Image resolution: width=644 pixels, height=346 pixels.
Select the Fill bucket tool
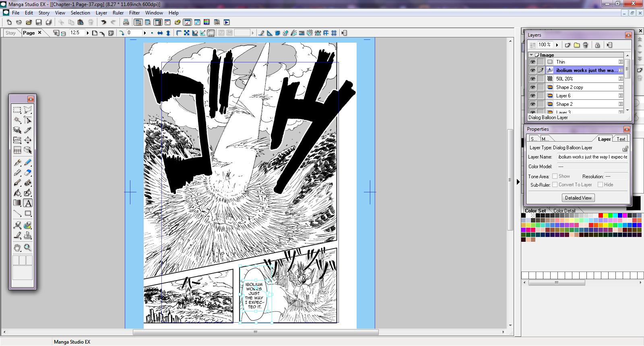pyautogui.click(x=17, y=193)
